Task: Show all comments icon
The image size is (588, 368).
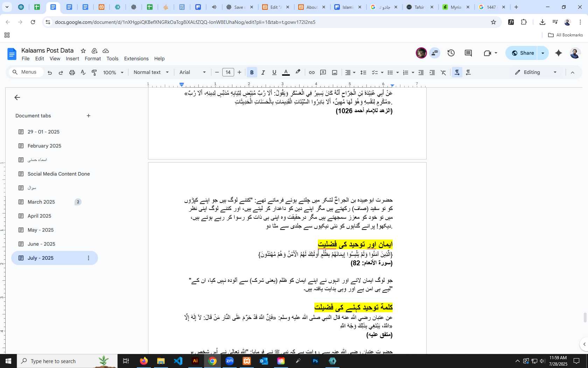Action: coord(468,53)
